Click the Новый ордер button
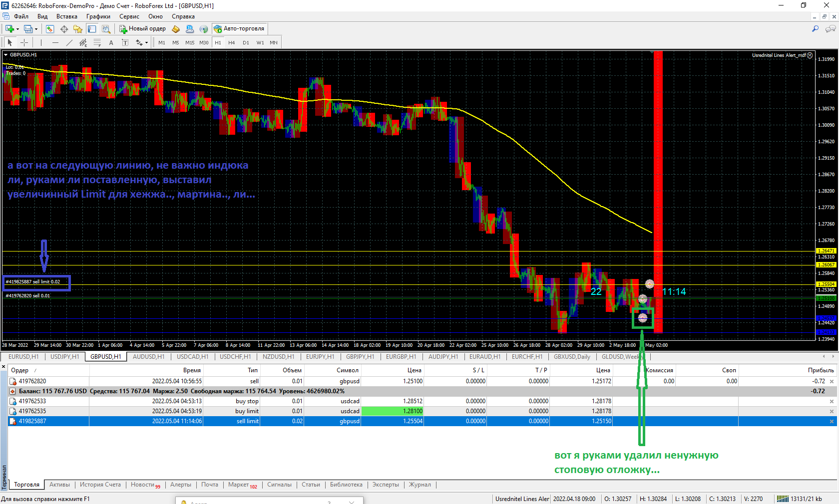Screen dimensions: 839x504 142,29
